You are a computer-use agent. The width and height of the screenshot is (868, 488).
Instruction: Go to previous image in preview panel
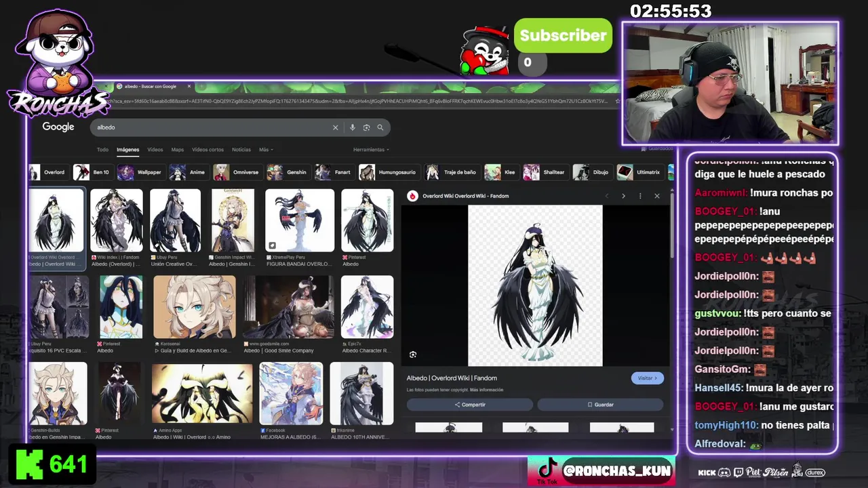(607, 196)
